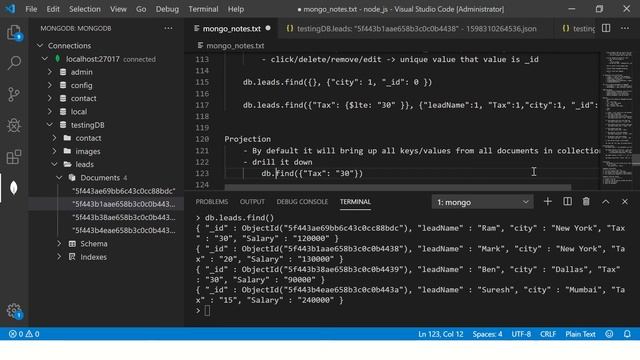The width and height of the screenshot is (640, 360).
Task: Click the editor minimap
Action: coord(618,118)
